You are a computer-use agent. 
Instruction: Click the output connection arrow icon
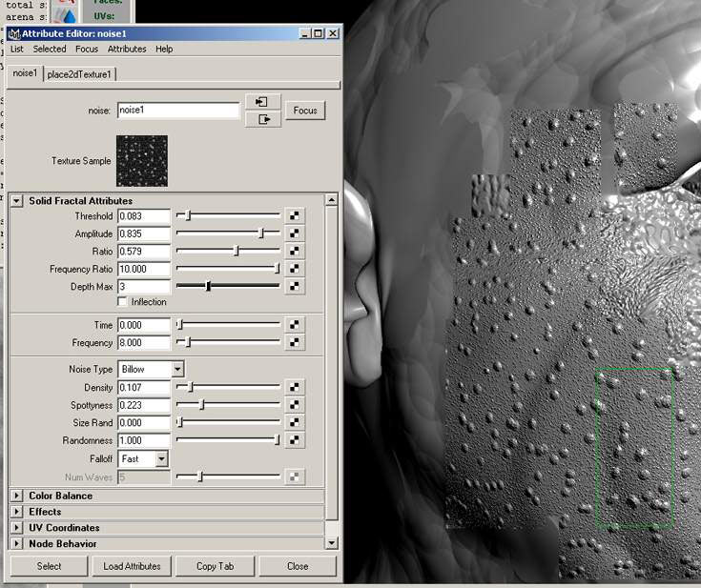point(262,119)
